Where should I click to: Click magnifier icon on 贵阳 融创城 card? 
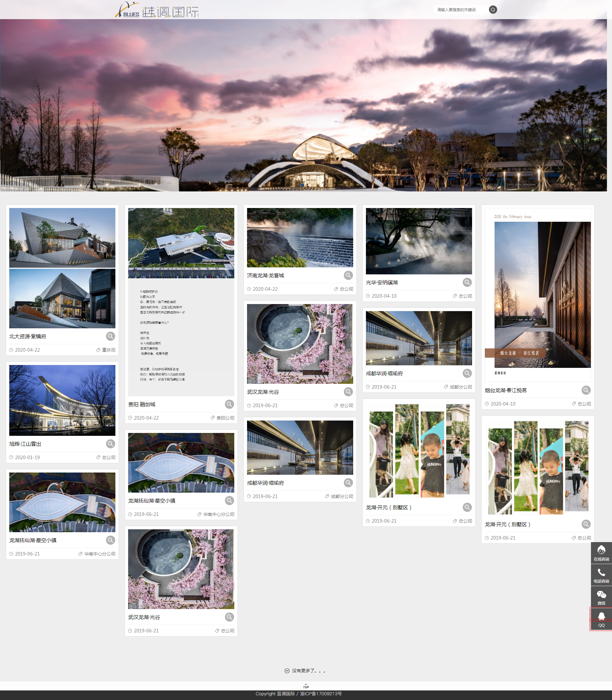tap(229, 404)
